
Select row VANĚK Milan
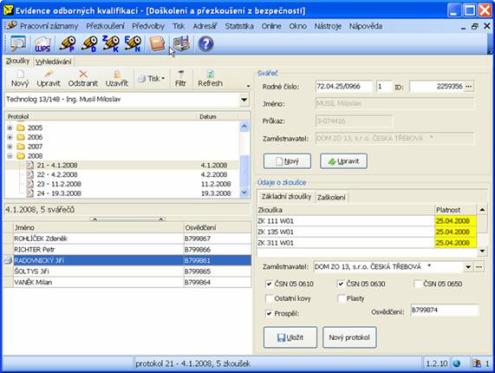[x=132, y=283]
